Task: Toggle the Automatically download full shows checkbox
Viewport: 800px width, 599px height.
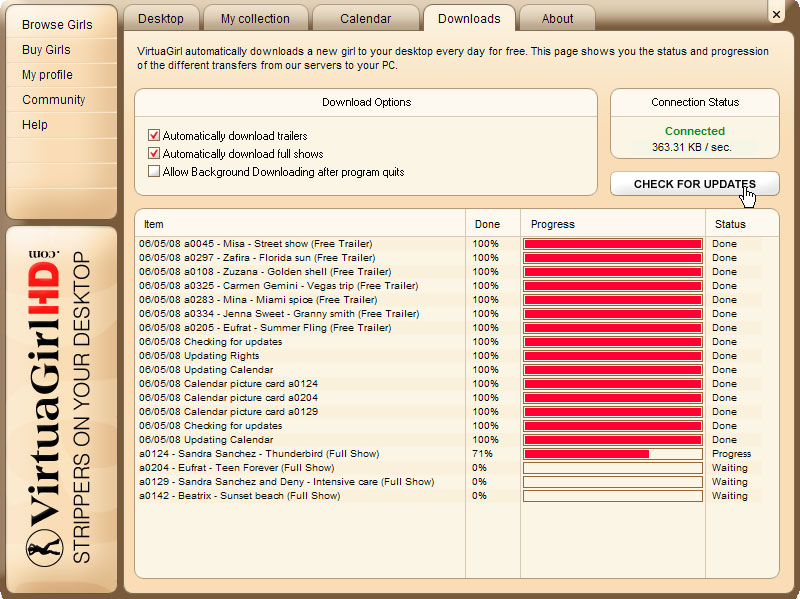Action: click(154, 154)
